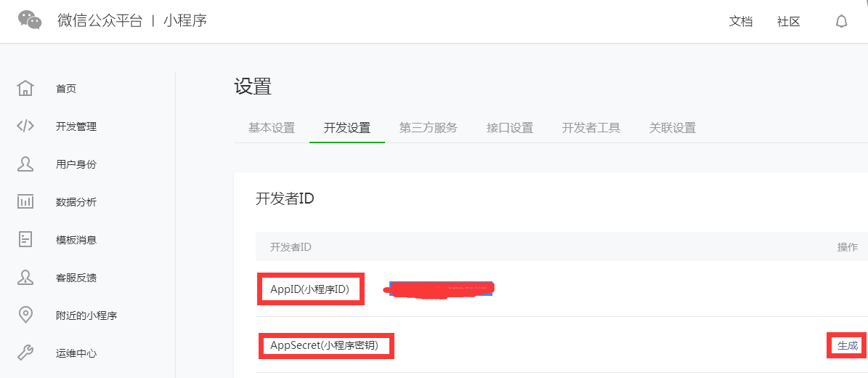
Task: Click the WeChat logo icon
Action: 30,20
